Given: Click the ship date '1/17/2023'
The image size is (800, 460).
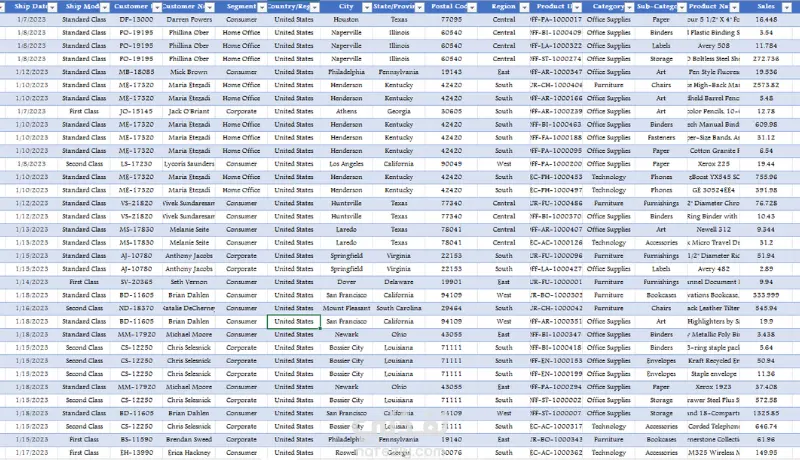Looking at the screenshot, I should click(32, 453).
